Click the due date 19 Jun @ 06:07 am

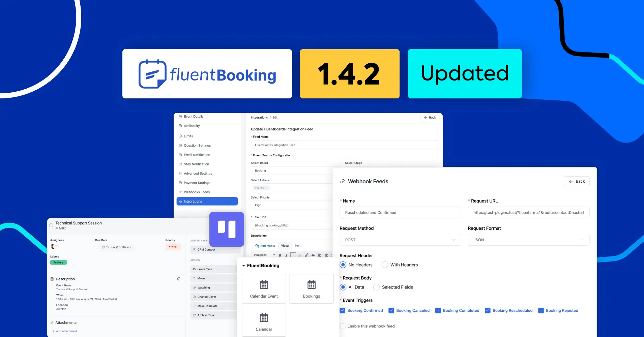point(117,247)
